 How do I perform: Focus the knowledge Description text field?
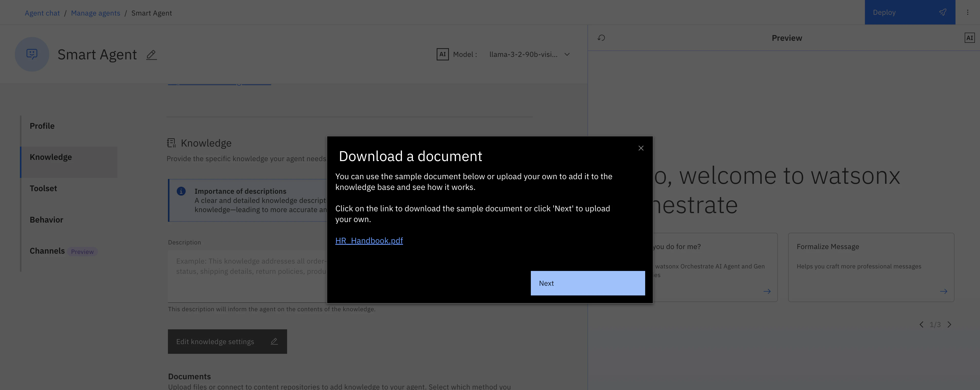click(247, 276)
